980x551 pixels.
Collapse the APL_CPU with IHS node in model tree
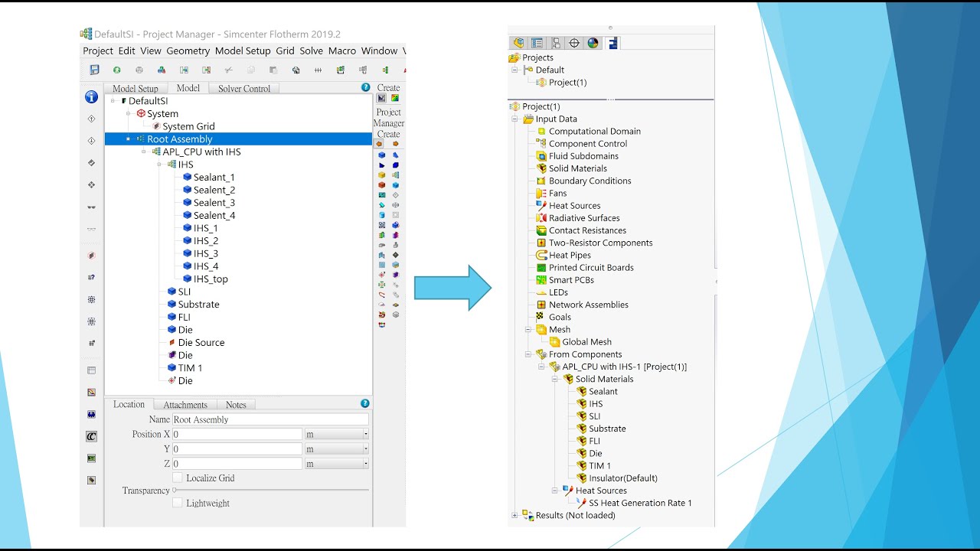(x=145, y=152)
